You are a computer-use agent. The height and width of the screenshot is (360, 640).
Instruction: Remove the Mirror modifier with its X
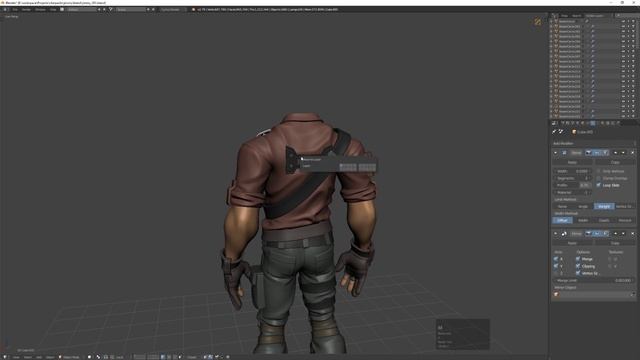tap(633, 233)
